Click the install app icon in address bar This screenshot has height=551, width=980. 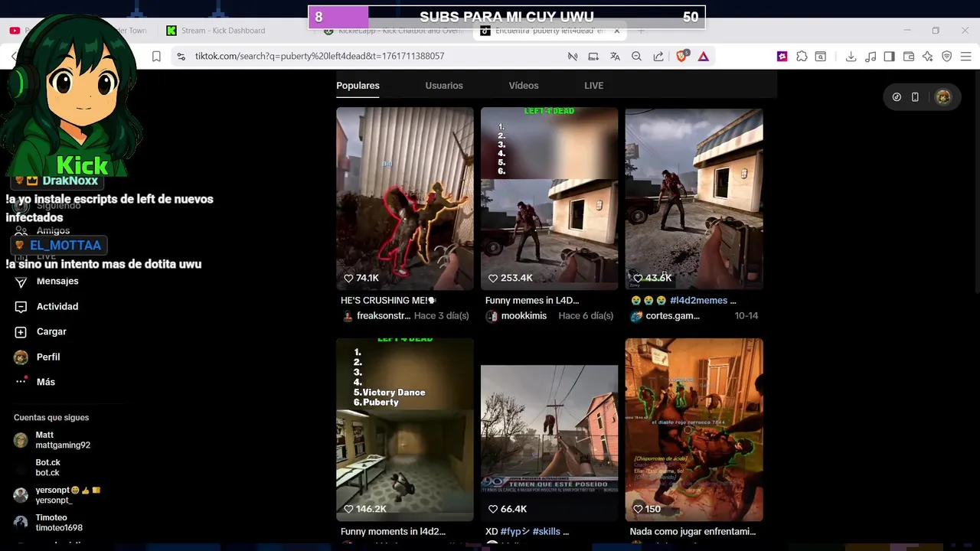[593, 56]
